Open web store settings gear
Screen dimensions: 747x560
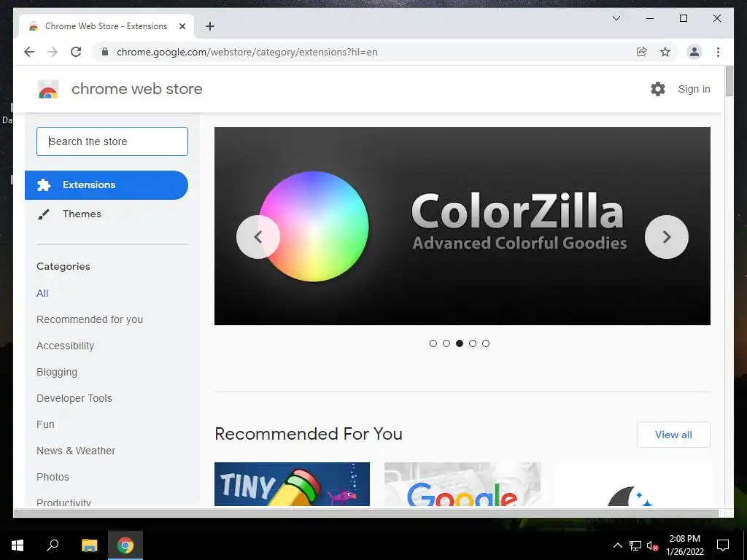(x=658, y=89)
